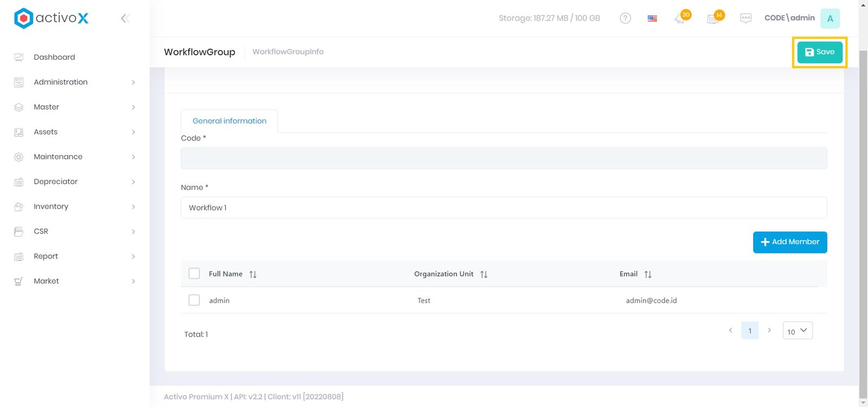This screenshot has height=407, width=868.
Task: Click the Save button
Action: pyautogui.click(x=819, y=52)
